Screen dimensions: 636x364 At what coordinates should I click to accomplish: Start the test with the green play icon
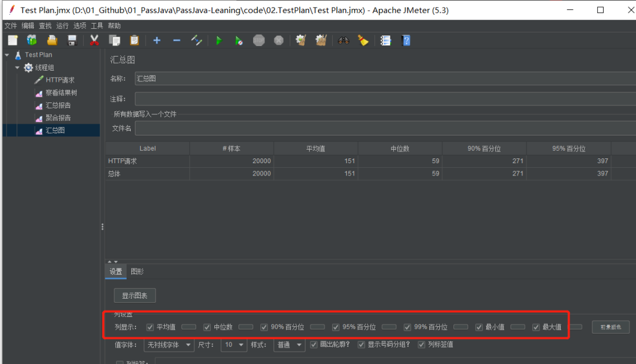click(219, 41)
